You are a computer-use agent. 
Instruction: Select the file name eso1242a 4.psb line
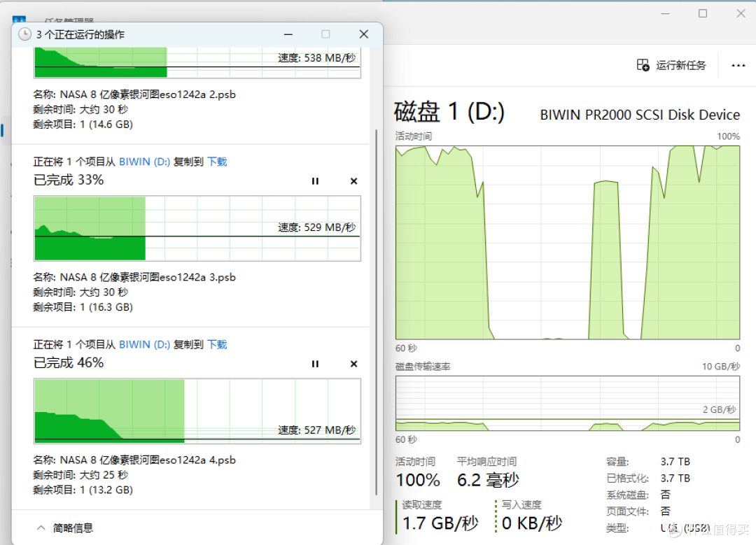[134, 460]
